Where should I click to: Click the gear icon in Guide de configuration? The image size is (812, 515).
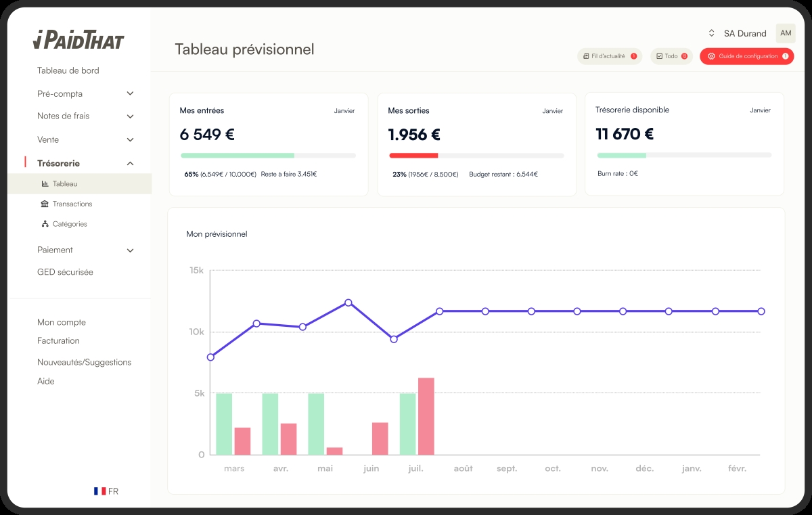(711, 56)
